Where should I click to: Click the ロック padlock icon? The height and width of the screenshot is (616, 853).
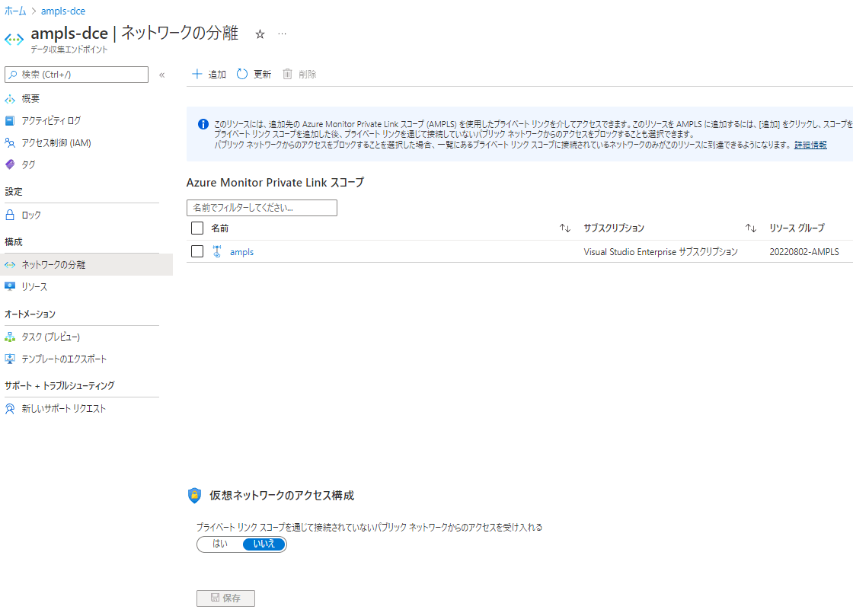[10, 215]
